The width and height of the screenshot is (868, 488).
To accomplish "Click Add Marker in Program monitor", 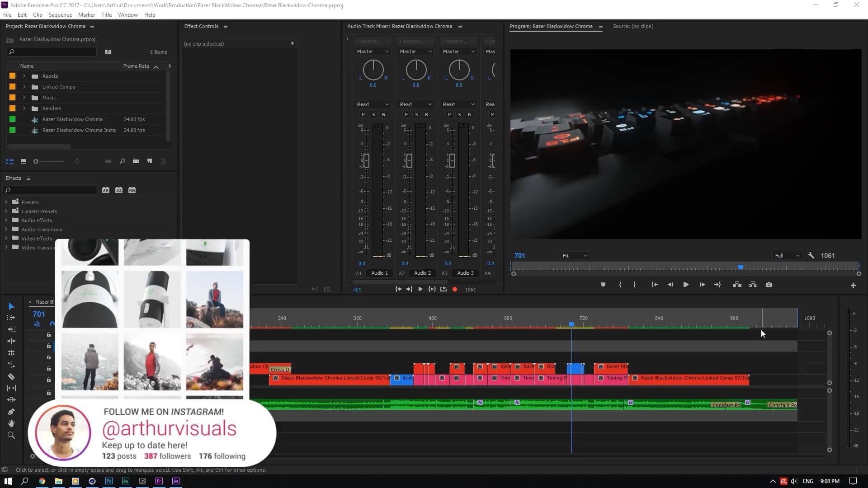I will click(x=603, y=285).
